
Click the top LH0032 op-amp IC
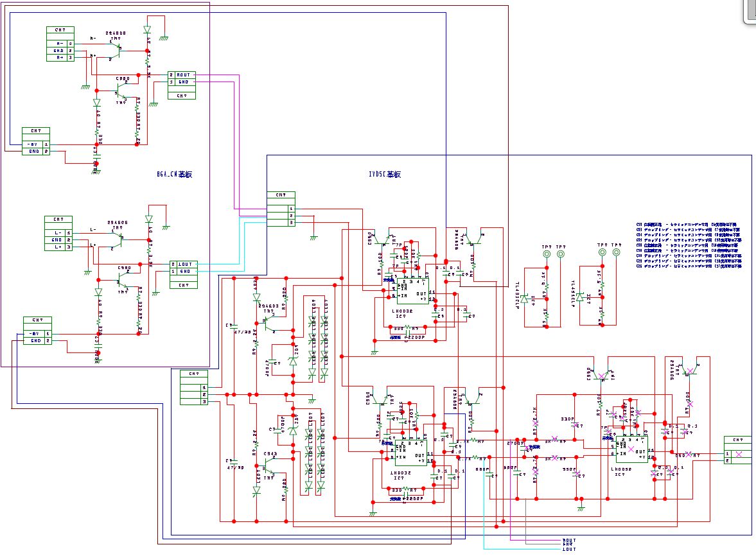point(411,292)
